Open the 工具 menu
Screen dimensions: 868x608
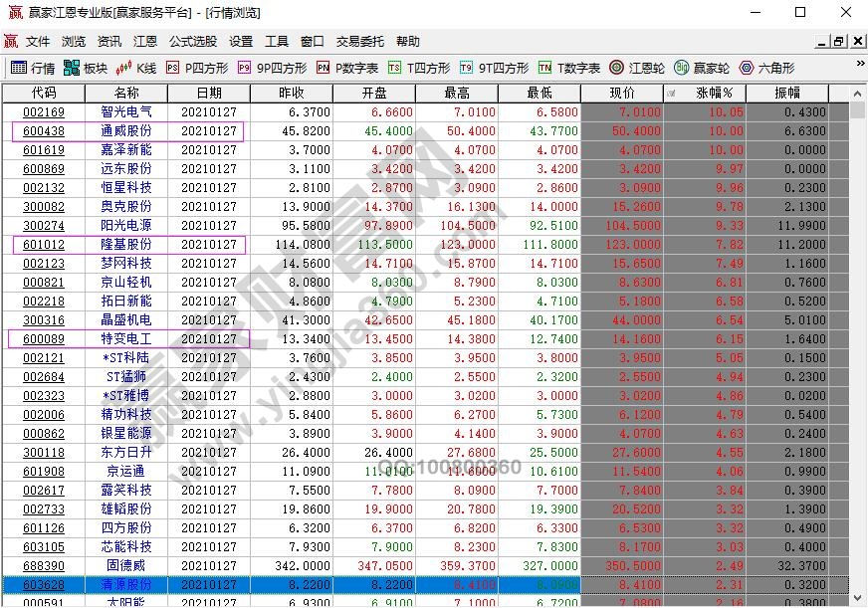tap(280, 42)
